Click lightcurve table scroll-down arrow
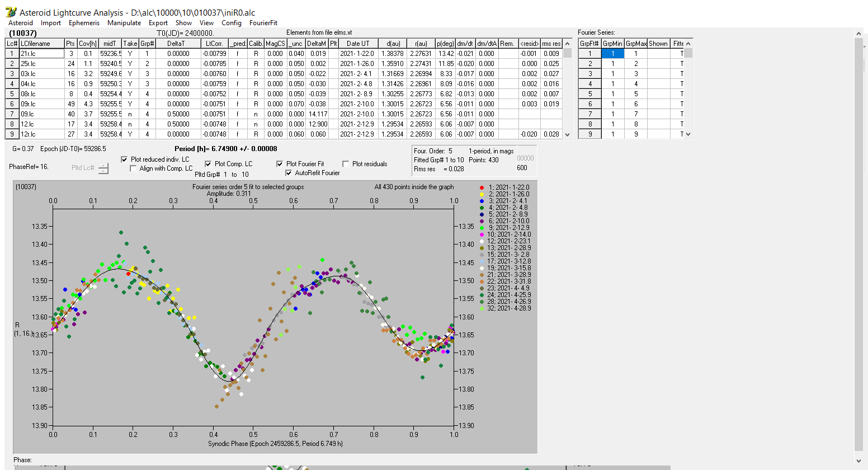Screen dimensions: 868x470 [568, 134]
